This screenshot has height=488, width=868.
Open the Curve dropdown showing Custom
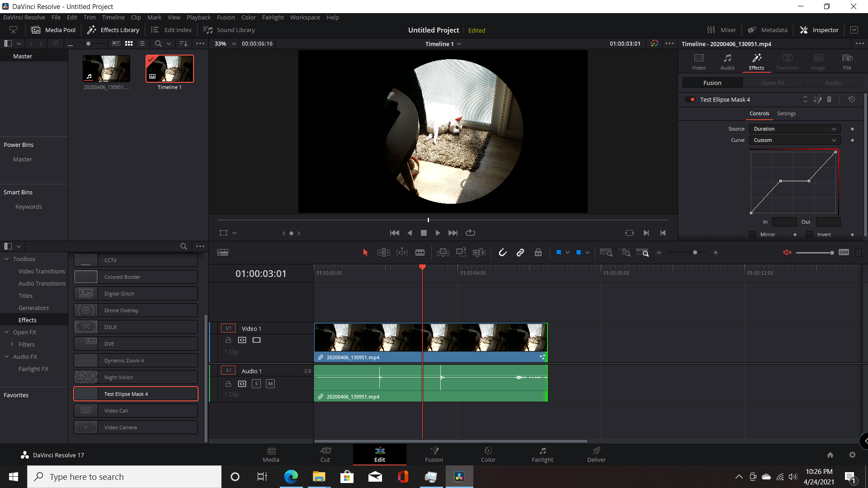click(795, 140)
